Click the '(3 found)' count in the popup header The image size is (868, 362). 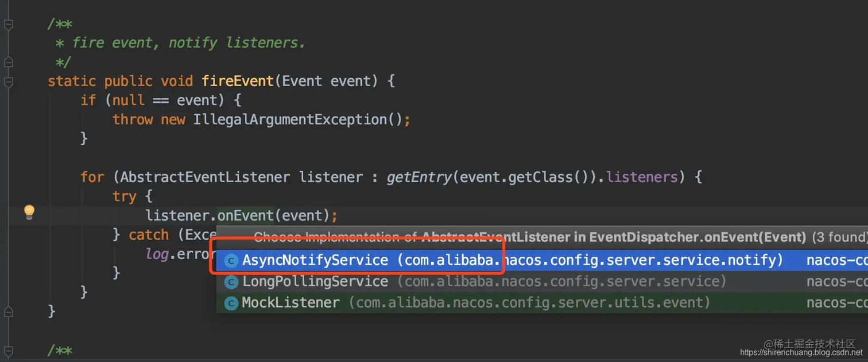[x=839, y=237]
